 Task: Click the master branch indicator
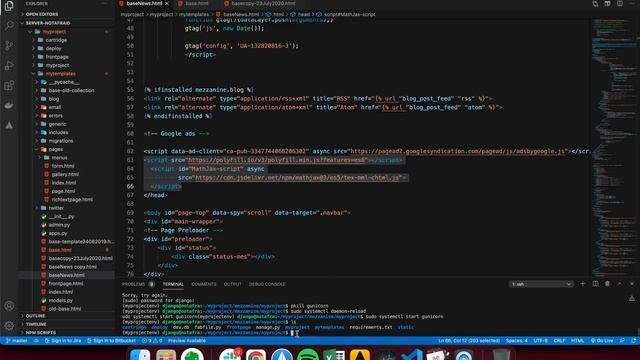pyautogui.click(x=17, y=340)
